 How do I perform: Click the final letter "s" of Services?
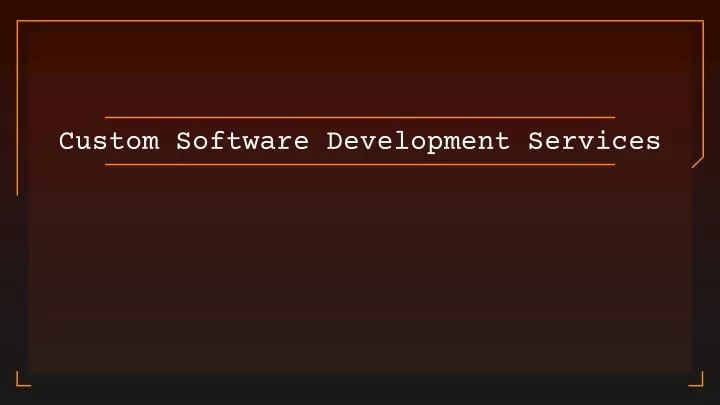tap(653, 142)
